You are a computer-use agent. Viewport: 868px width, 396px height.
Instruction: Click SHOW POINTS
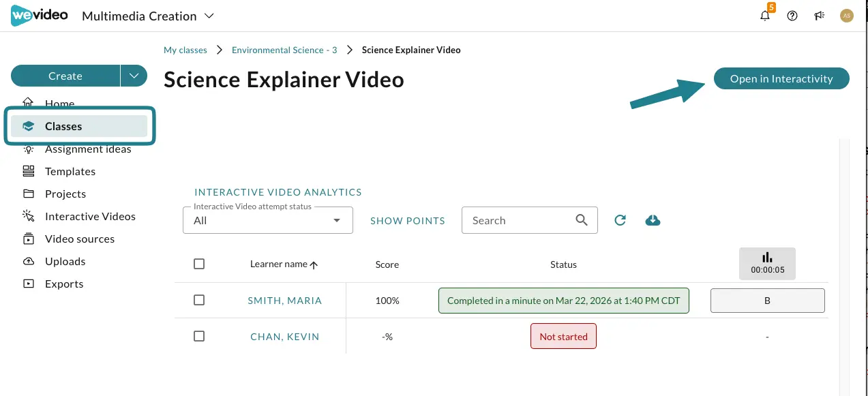point(408,221)
